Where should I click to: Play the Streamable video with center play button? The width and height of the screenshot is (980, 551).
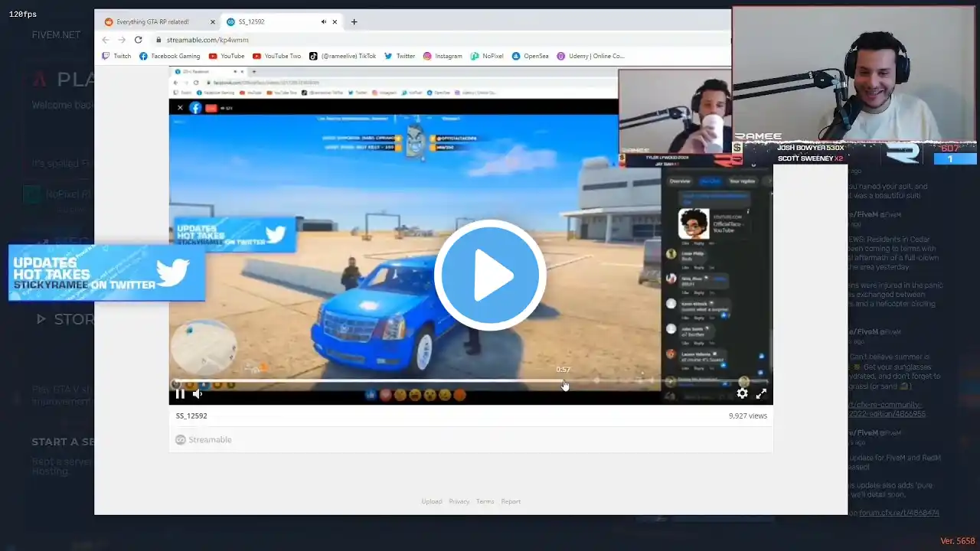coord(490,275)
